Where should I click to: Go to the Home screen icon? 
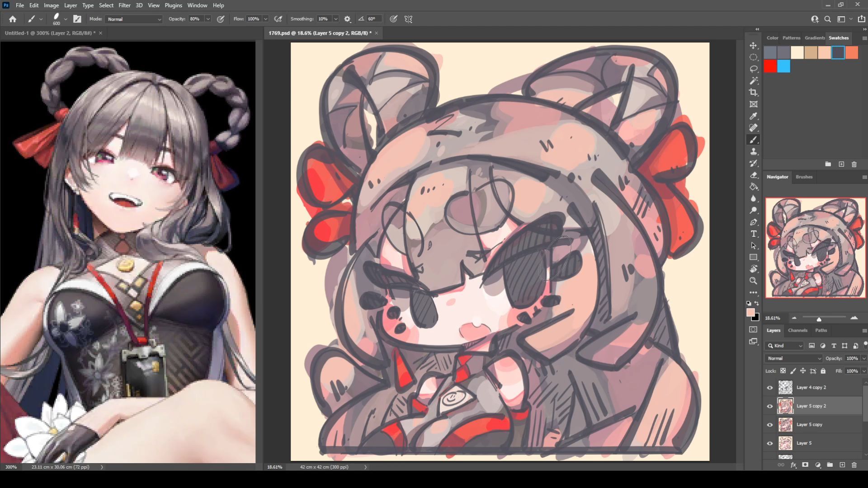[13, 19]
